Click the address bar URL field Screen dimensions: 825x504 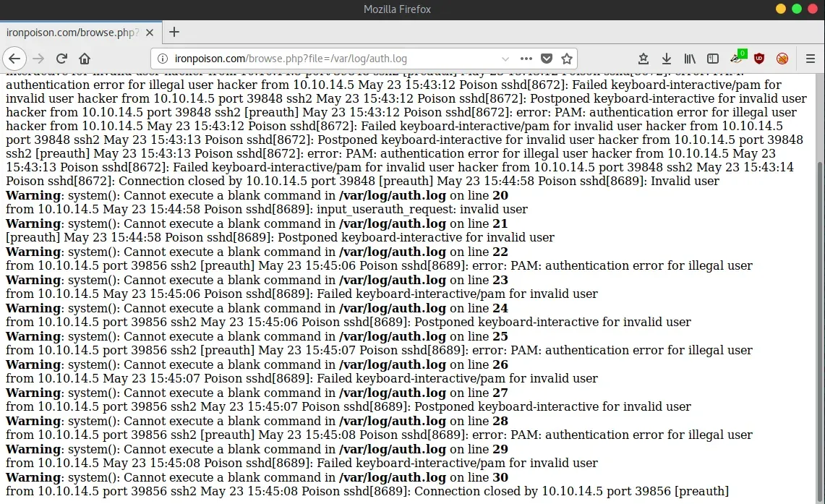click(x=325, y=59)
